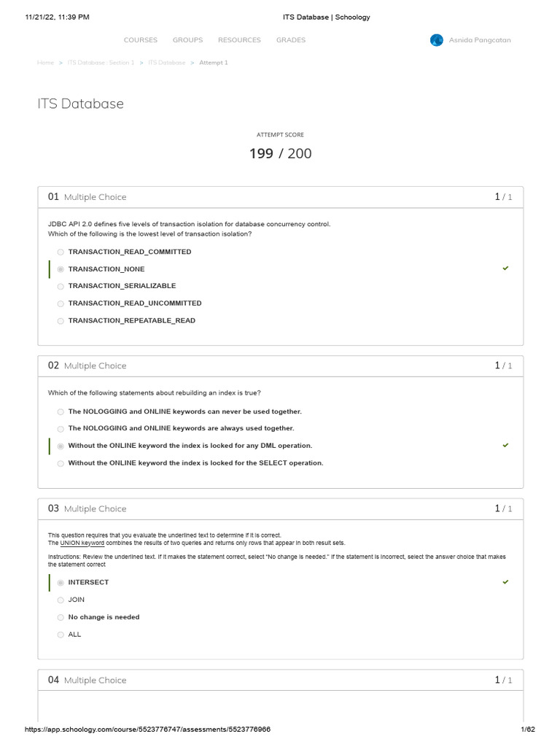Open the Courses menu
The image size is (560, 747).
141,40
